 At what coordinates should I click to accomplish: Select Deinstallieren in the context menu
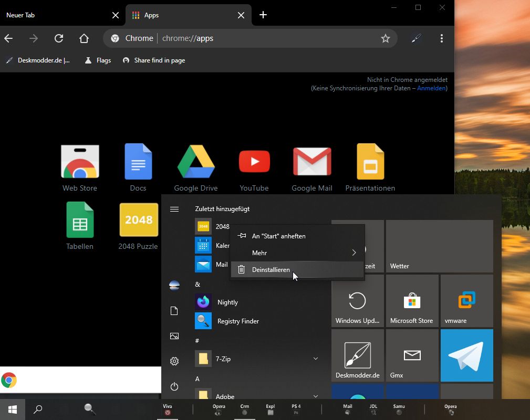tap(297, 270)
